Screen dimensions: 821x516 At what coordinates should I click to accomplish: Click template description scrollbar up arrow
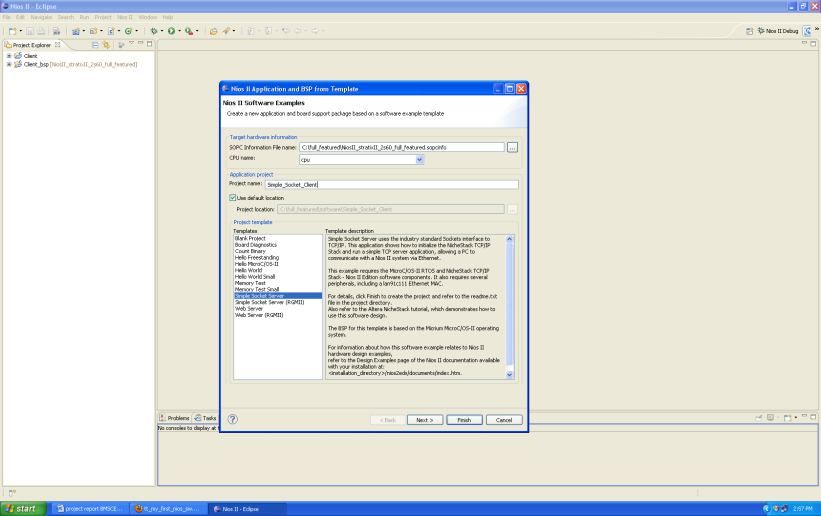point(509,239)
